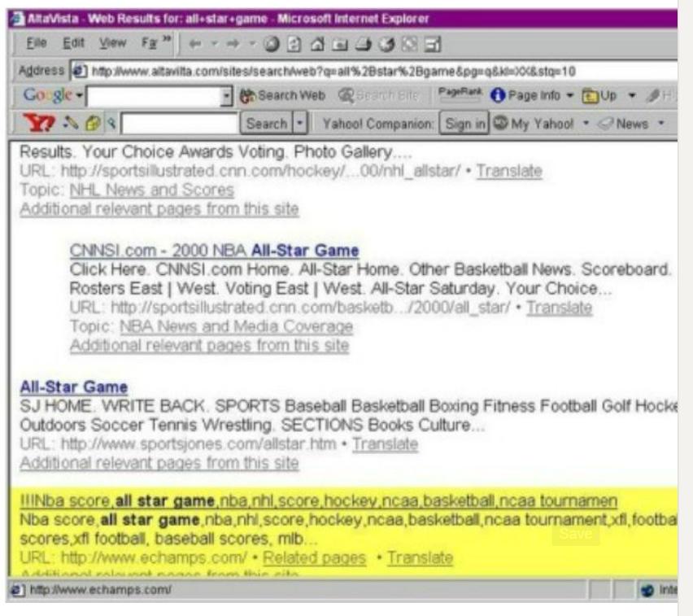Expand the Up button dropdown arrow

[632, 95]
